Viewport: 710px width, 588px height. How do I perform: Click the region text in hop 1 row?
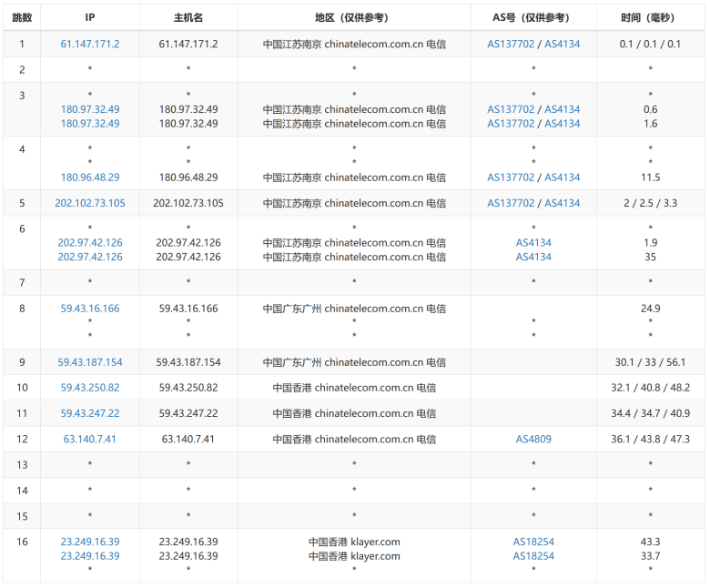tap(354, 44)
